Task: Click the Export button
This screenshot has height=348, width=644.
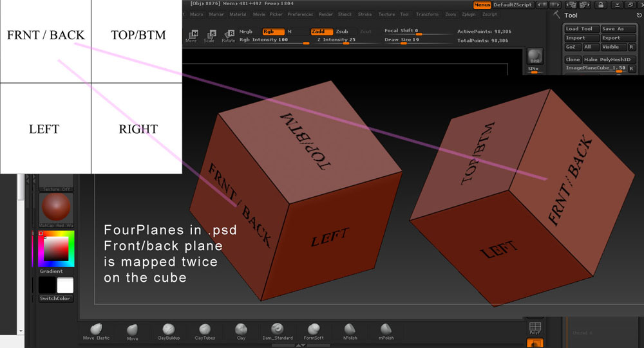Action: click(x=618, y=38)
